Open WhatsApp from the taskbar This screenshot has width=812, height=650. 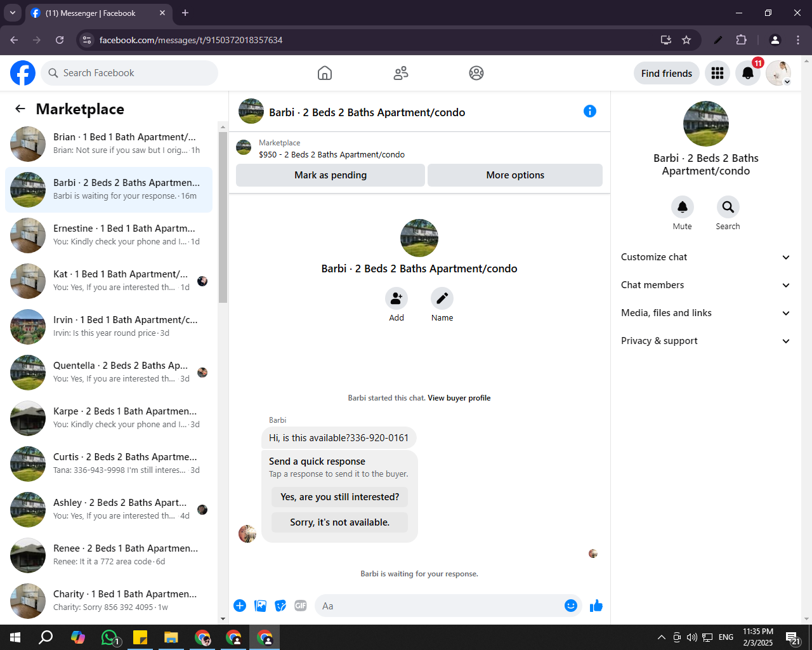pos(109,637)
